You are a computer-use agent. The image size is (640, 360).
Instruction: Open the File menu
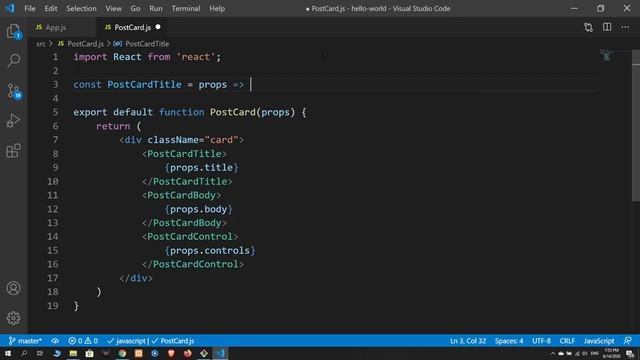(30, 9)
